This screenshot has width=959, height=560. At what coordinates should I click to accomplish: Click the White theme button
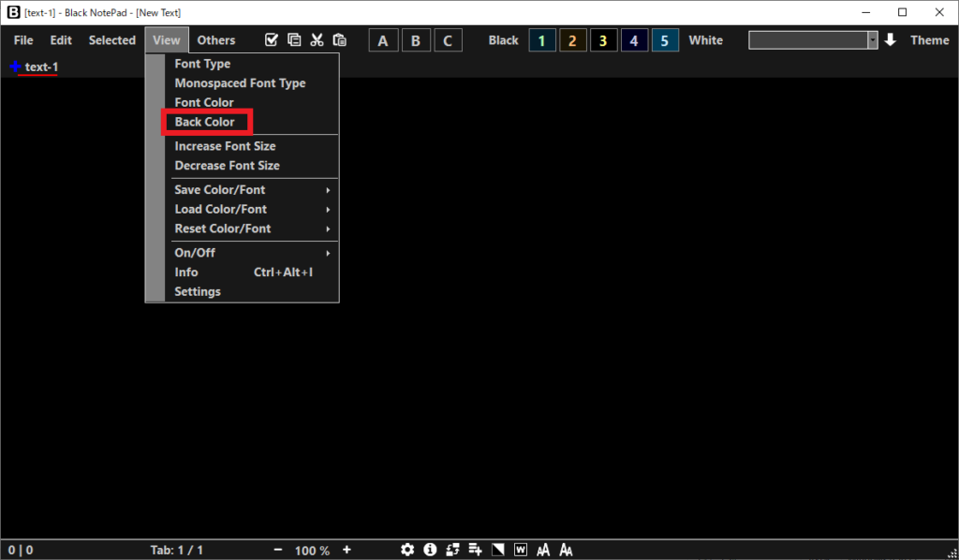tap(706, 39)
